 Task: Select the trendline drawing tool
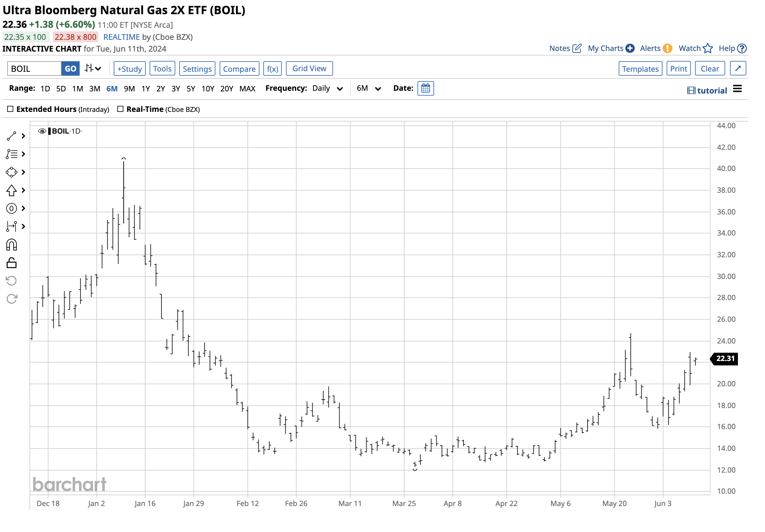(12, 136)
